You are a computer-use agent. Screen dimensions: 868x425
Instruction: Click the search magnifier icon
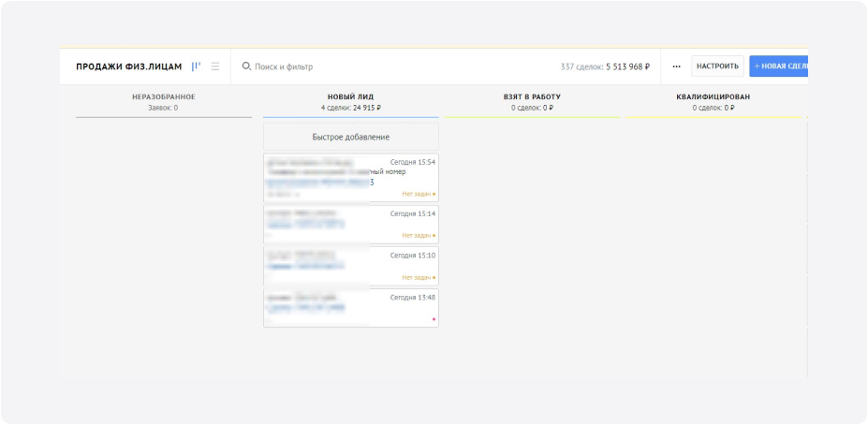246,66
